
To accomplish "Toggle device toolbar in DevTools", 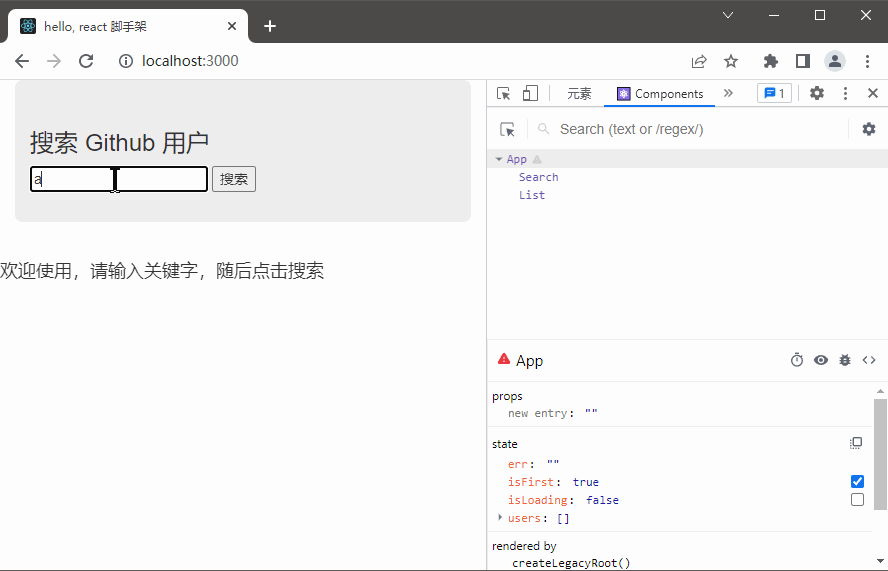I will (530, 93).
